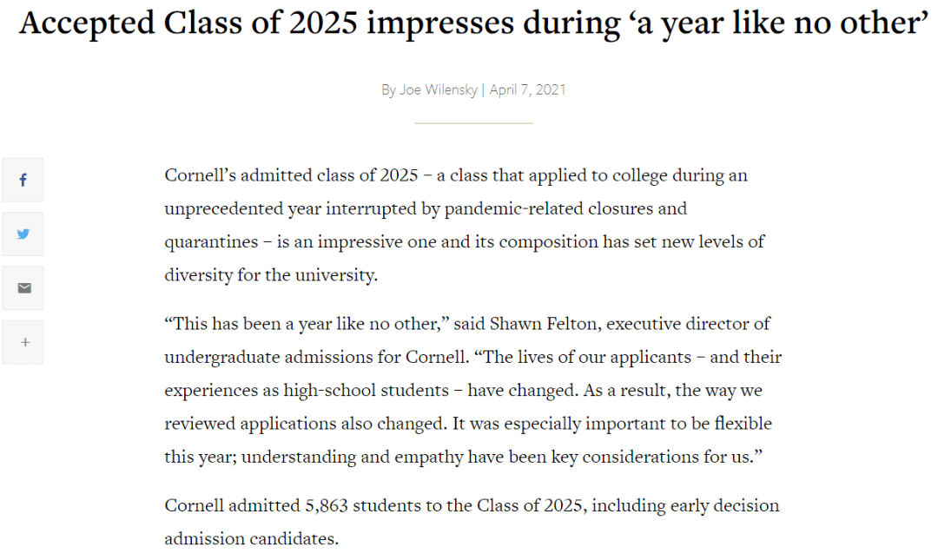Click the article headline about Class of 2025
Screen dimensions: 938x560
(x=473, y=24)
